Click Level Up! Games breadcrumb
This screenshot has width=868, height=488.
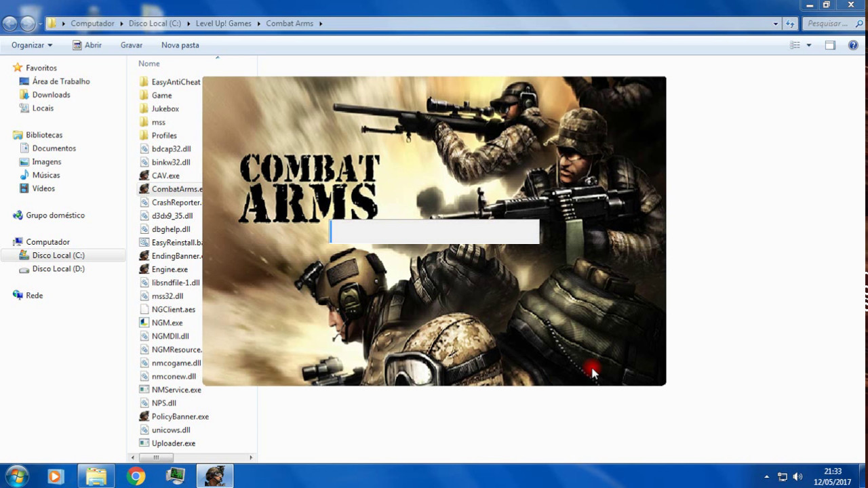224,24
